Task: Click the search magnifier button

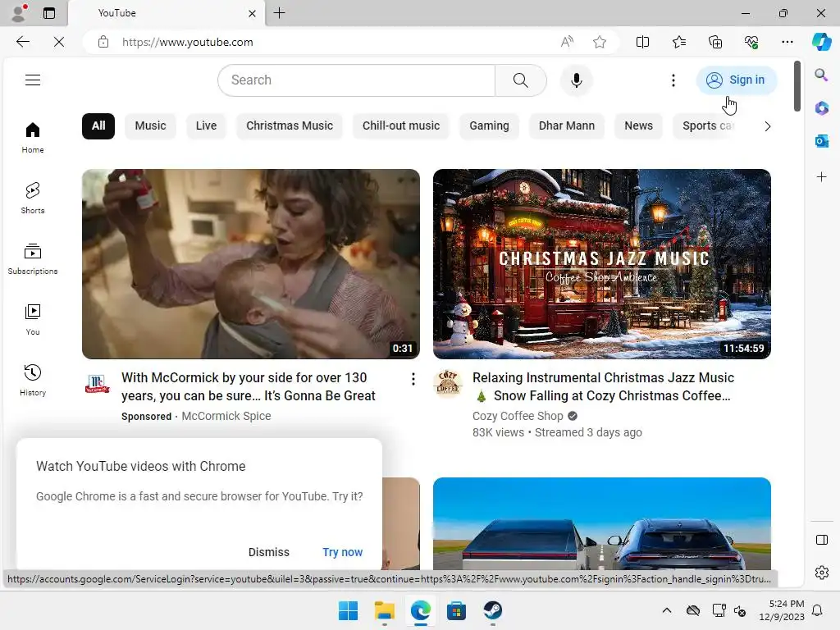Action: [x=521, y=80]
